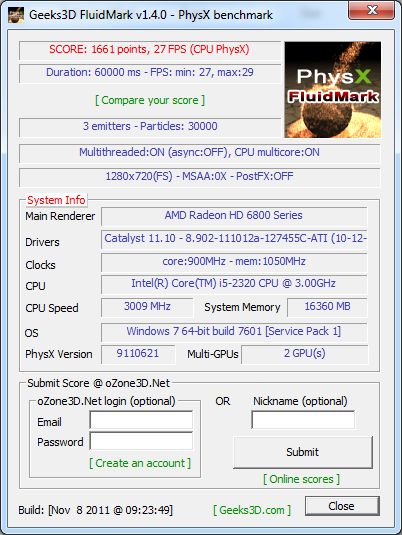Click the Multithreaded:ON (async:OFF) field
The height and width of the screenshot is (535, 402).
coord(200,153)
